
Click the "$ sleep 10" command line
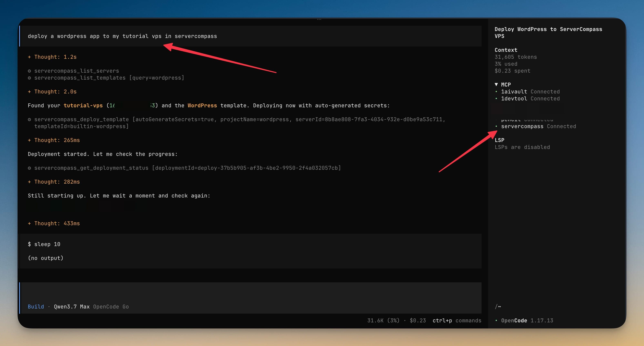pyautogui.click(x=44, y=244)
